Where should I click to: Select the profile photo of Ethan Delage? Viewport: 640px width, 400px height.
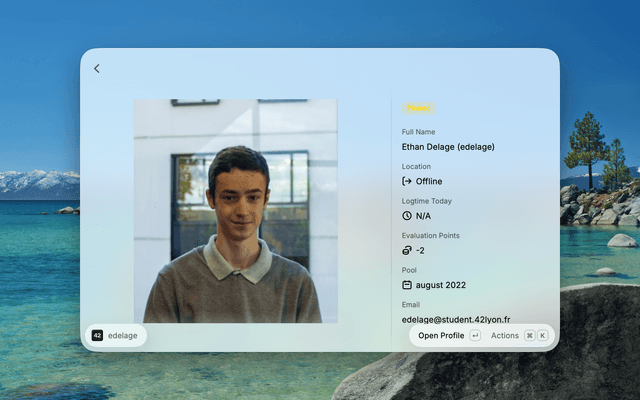click(236, 211)
